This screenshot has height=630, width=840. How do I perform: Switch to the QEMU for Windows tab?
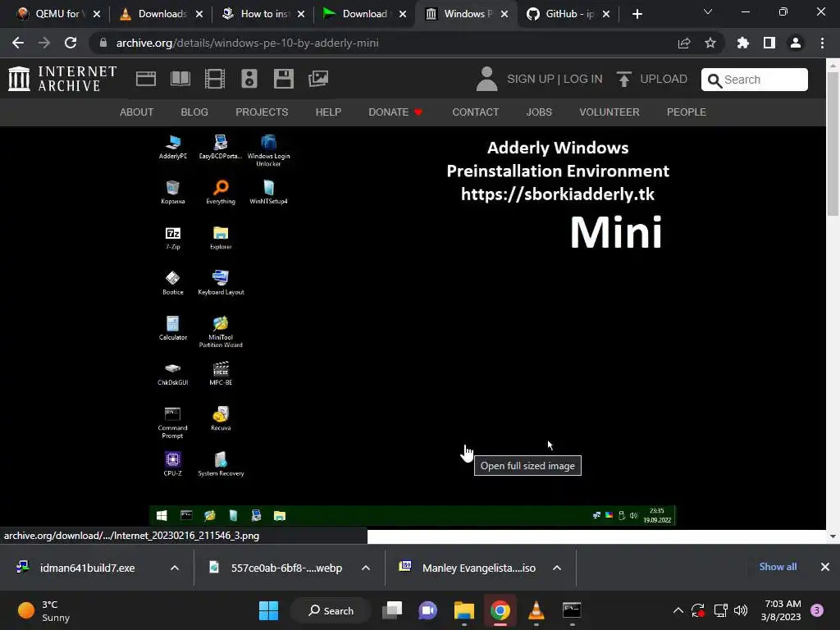click(x=58, y=14)
